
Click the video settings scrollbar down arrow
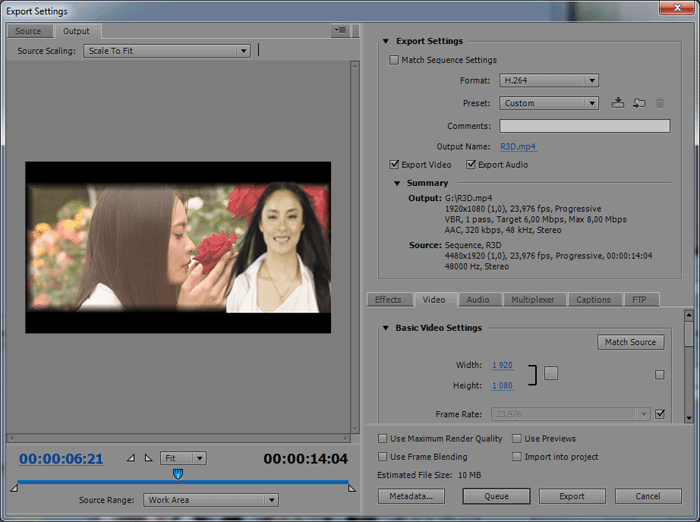pyautogui.click(x=688, y=418)
